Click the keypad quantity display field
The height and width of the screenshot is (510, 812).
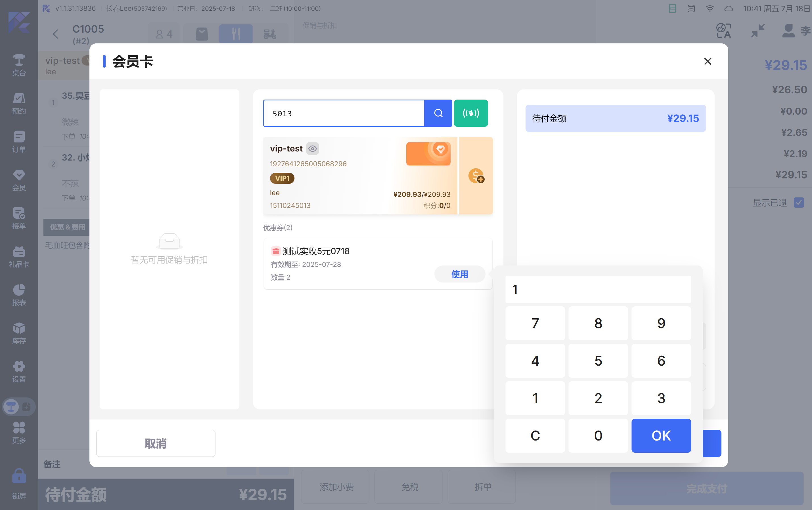[598, 289]
